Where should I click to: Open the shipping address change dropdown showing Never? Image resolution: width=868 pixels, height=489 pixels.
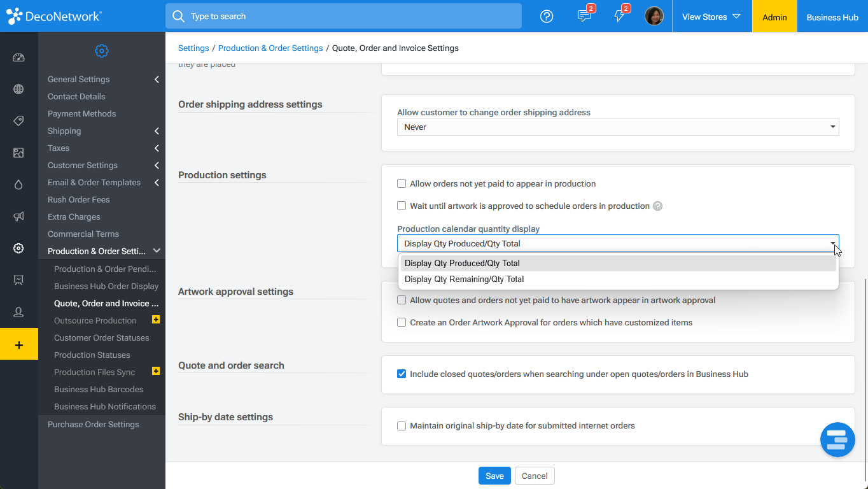[618, 127]
